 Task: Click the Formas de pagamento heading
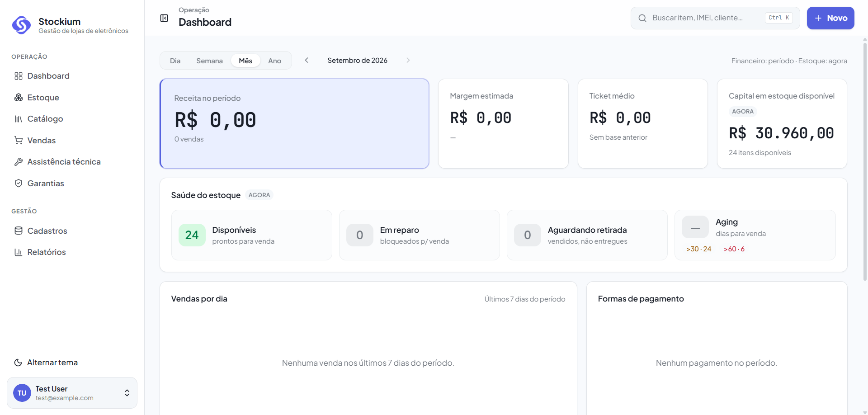[x=641, y=299]
